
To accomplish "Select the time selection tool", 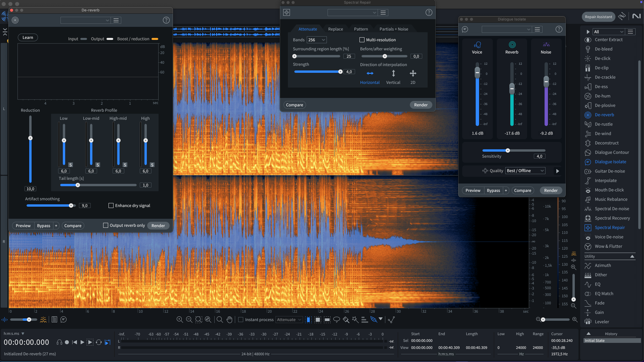I will (x=308, y=320).
